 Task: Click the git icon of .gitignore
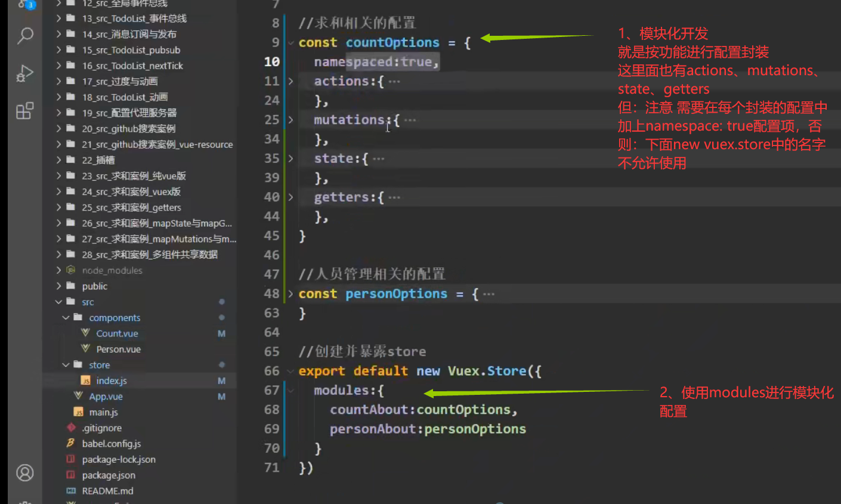click(71, 427)
